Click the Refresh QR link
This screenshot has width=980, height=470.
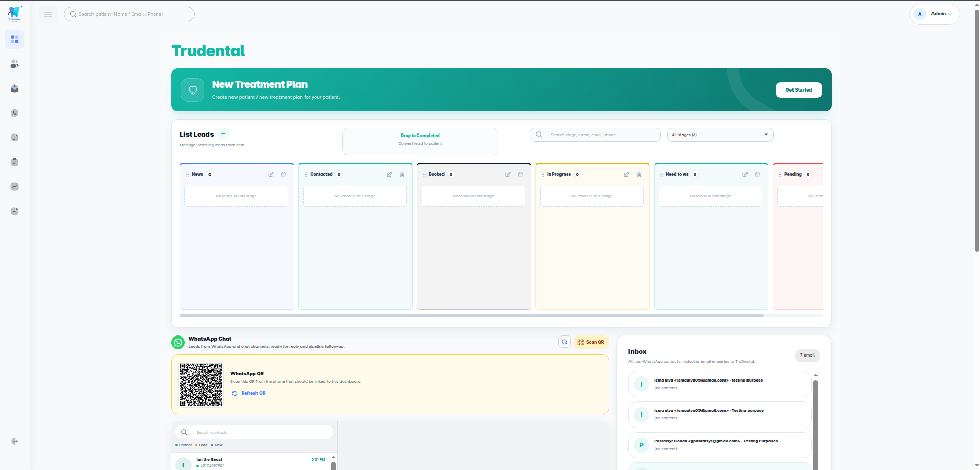pos(249,393)
